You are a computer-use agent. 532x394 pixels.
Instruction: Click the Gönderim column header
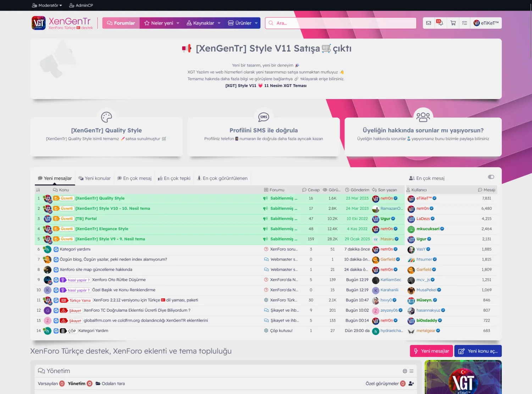(357, 190)
